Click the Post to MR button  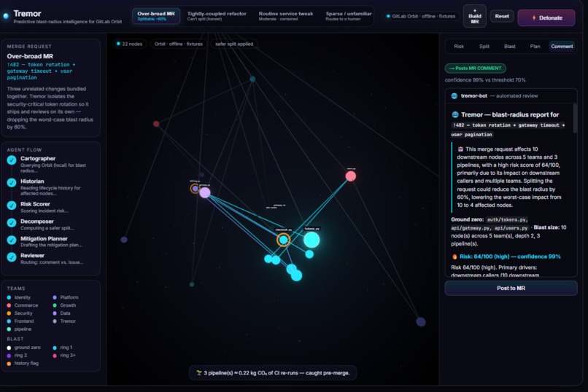511,288
